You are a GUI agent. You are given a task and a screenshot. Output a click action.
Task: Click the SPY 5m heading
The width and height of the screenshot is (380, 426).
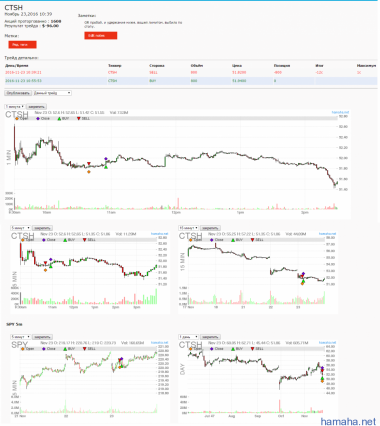pos(14,324)
